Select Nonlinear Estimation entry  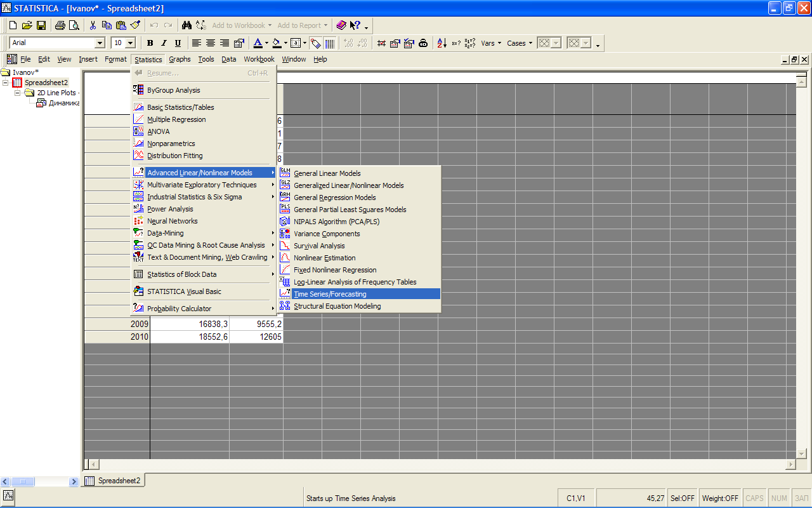click(x=359, y=258)
